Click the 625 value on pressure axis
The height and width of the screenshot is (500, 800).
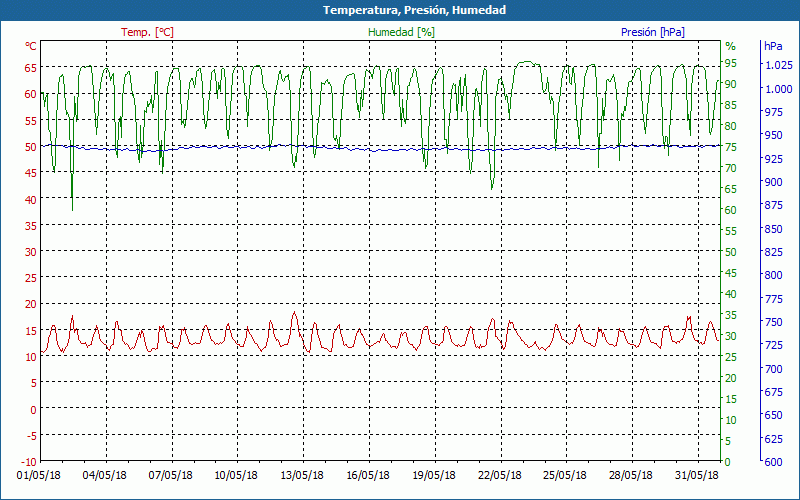click(773, 439)
